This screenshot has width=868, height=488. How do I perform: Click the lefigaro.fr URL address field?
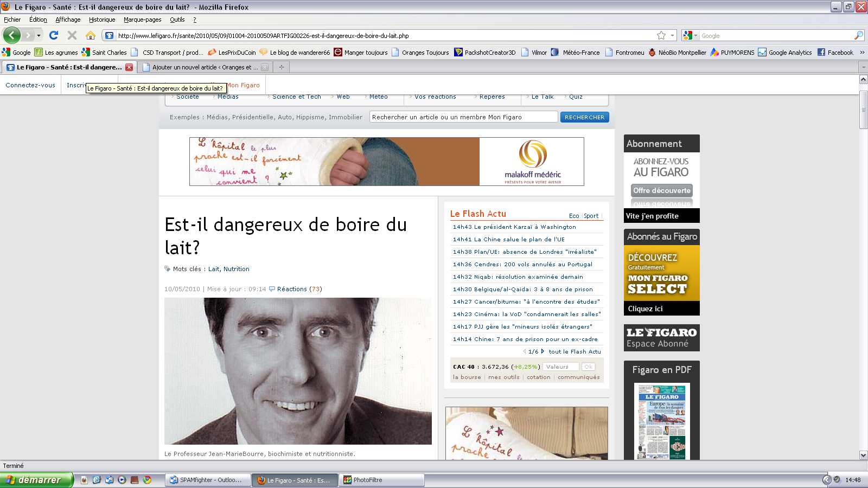pos(385,36)
